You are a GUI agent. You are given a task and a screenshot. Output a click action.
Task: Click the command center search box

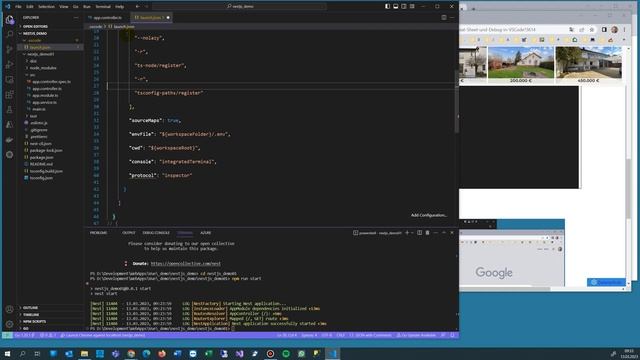click(x=240, y=7)
